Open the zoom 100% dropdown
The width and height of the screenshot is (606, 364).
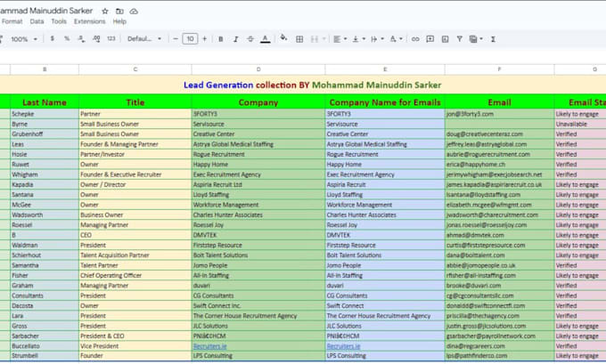pos(24,39)
